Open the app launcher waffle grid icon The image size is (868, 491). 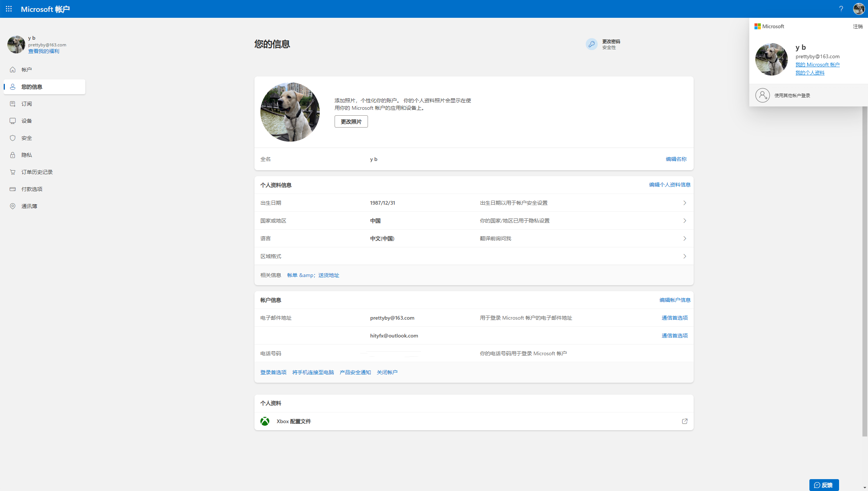coord(9,9)
